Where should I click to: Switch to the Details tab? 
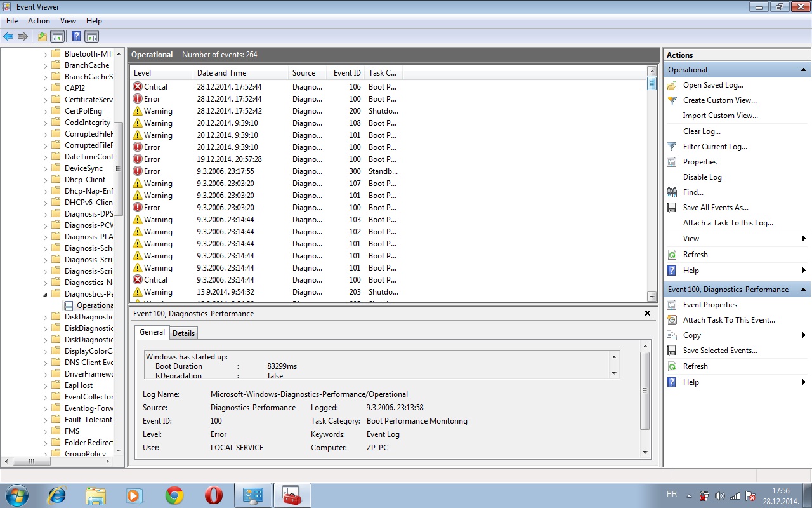pyautogui.click(x=183, y=333)
